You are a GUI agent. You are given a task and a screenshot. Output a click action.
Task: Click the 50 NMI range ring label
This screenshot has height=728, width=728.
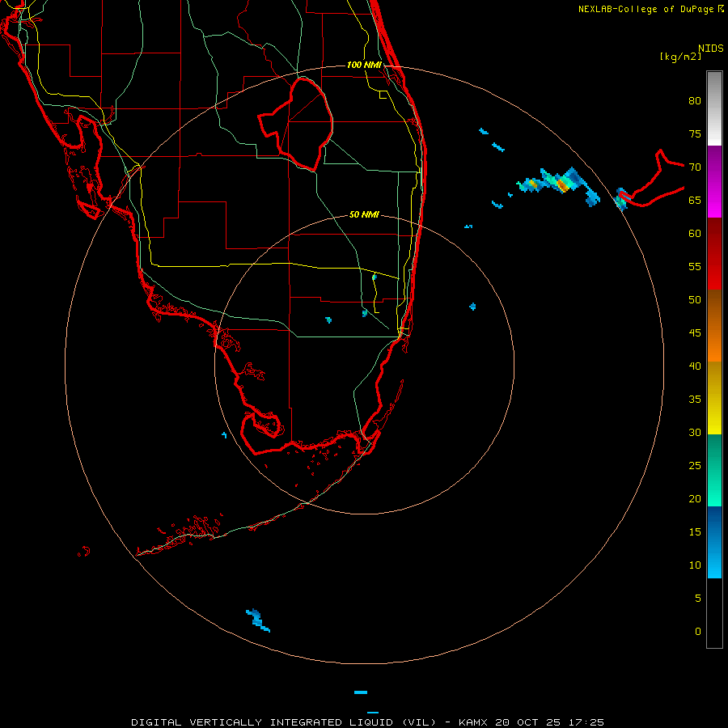(x=364, y=214)
